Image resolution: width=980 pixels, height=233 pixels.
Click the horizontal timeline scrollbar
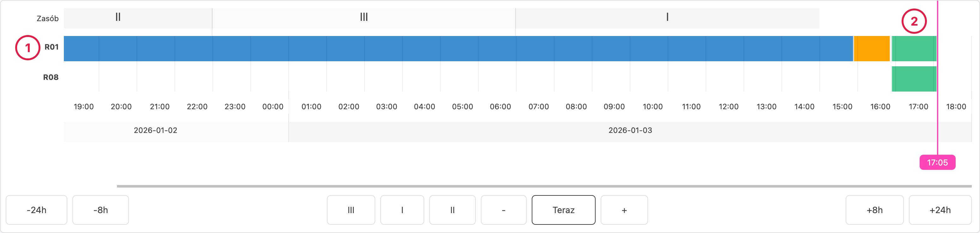544,186
